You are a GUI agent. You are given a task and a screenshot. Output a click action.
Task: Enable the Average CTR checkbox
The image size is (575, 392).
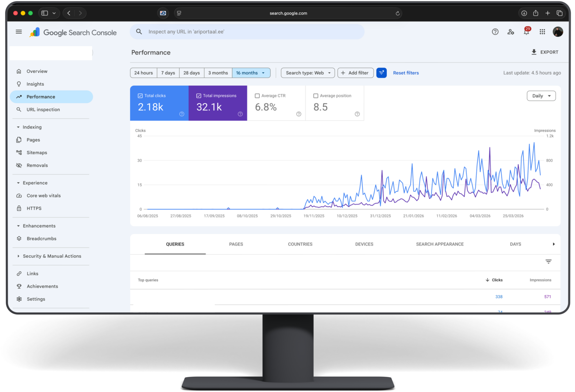point(257,96)
